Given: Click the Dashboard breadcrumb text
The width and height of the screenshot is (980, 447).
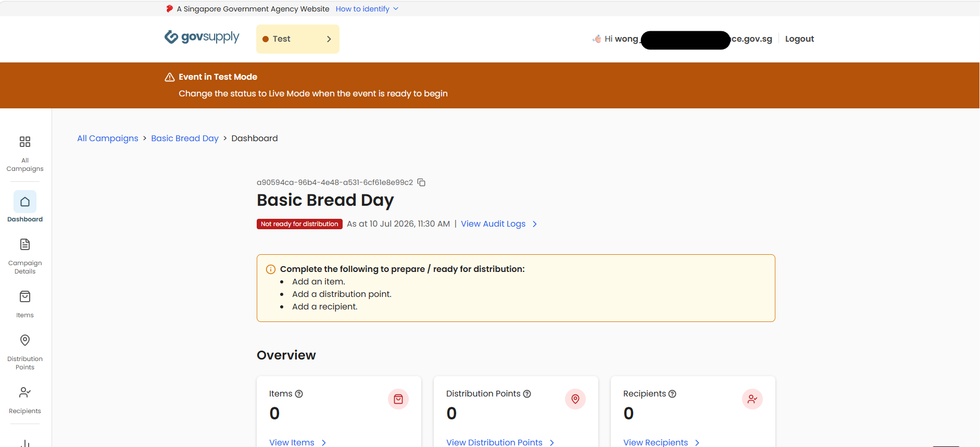Looking at the screenshot, I should coord(255,138).
